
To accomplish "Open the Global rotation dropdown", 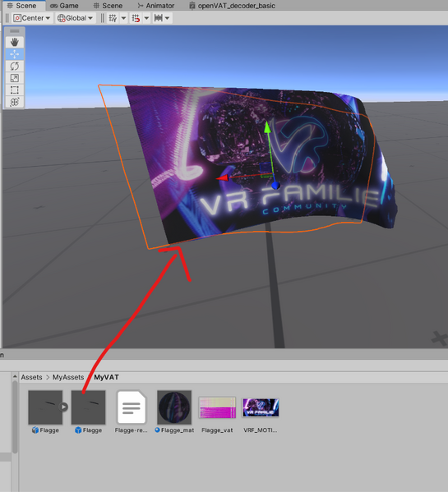I will [75, 18].
